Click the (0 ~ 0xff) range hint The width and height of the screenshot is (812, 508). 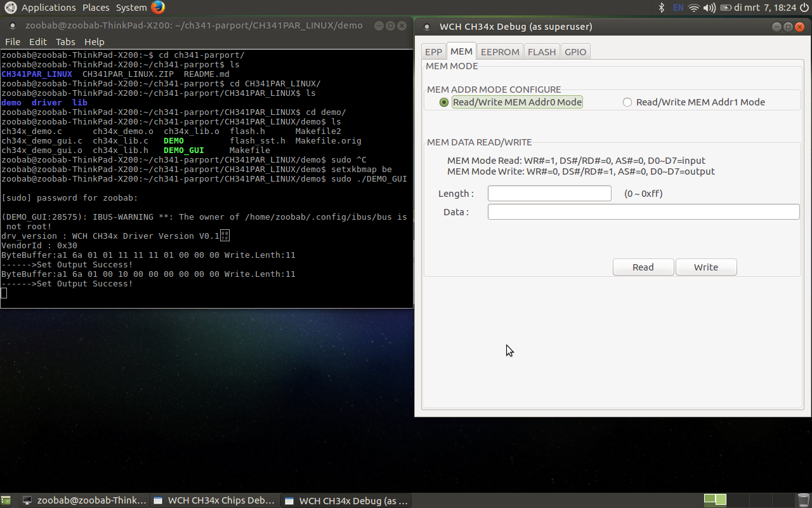coord(643,194)
